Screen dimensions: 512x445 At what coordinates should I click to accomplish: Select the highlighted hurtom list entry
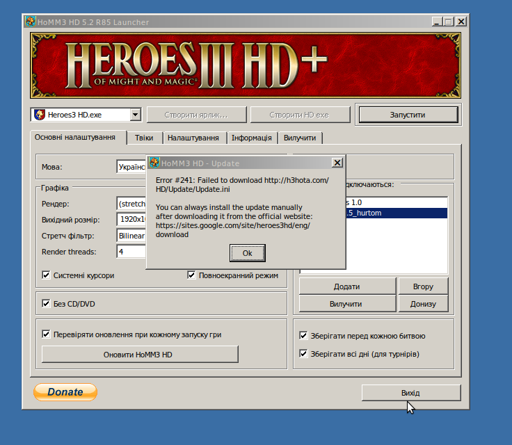tap(396, 213)
